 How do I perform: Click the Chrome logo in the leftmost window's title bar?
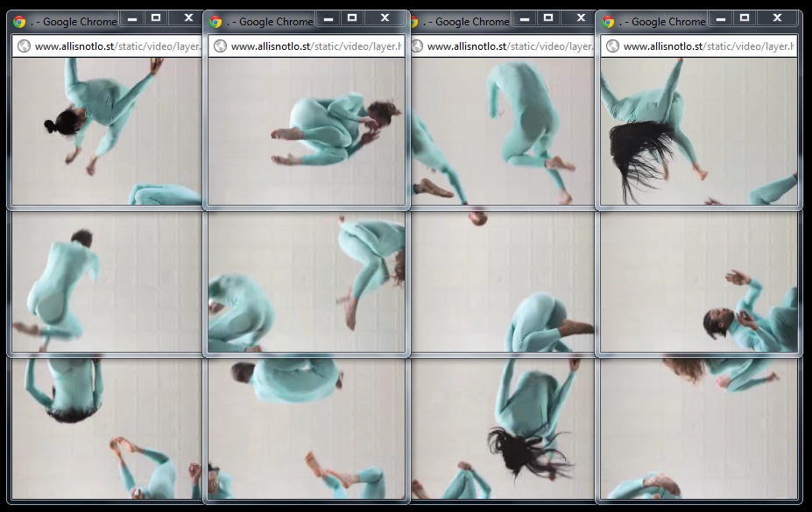coord(20,22)
